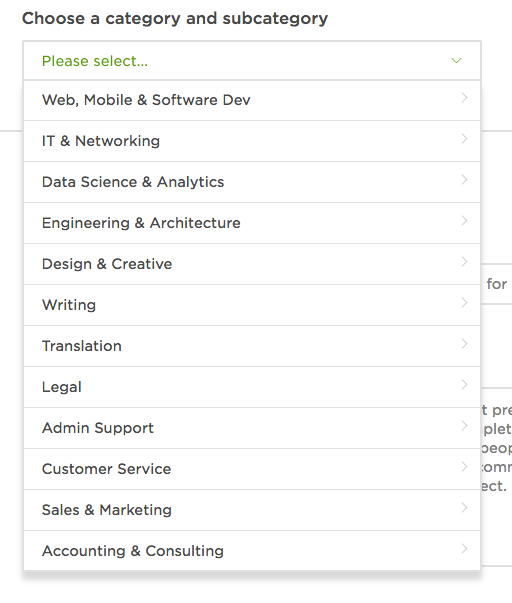The image size is (512, 603).
Task: Expand arrow next to Web, Mobile & Software Dev
Action: tap(464, 98)
